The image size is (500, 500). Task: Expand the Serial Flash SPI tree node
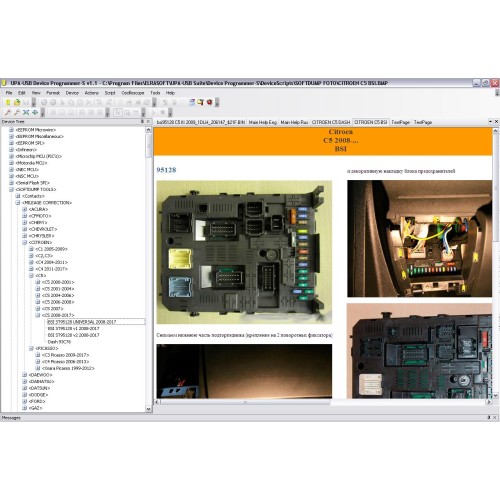click(11, 183)
